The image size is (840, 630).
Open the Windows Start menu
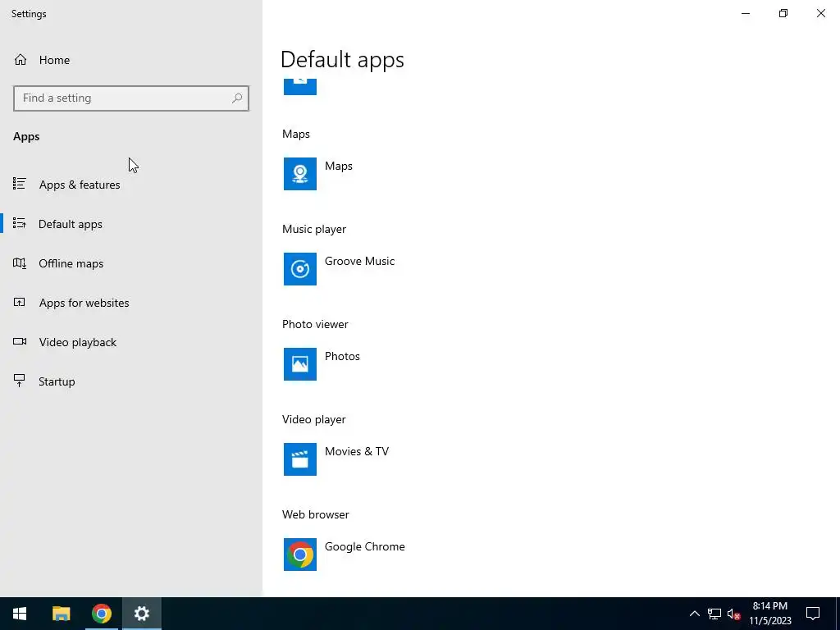click(x=20, y=614)
